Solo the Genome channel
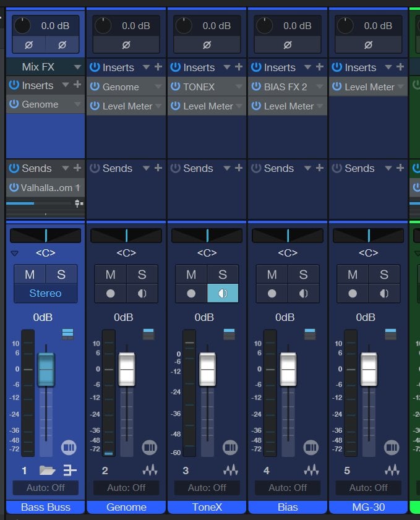The image size is (420, 520). 142,275
